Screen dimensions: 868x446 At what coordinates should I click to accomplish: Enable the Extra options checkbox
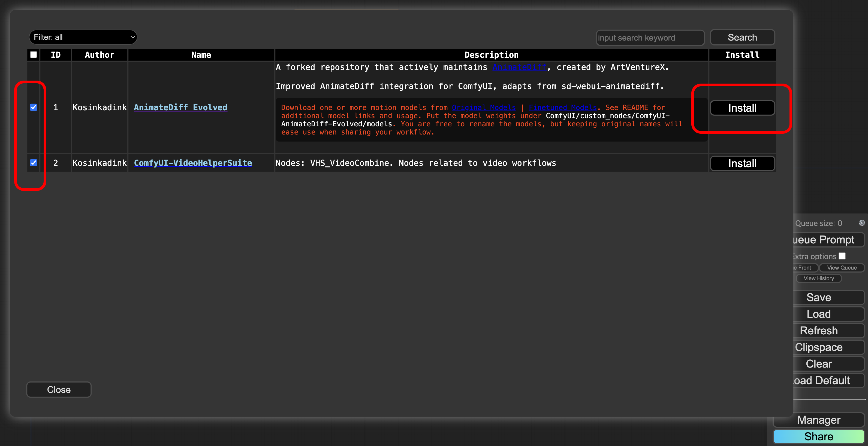point(842,256)
